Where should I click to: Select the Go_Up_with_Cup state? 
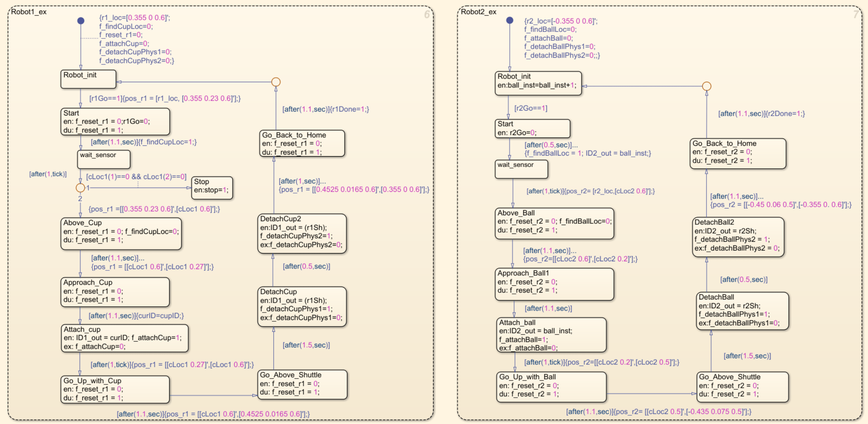(x=115, y=389)
